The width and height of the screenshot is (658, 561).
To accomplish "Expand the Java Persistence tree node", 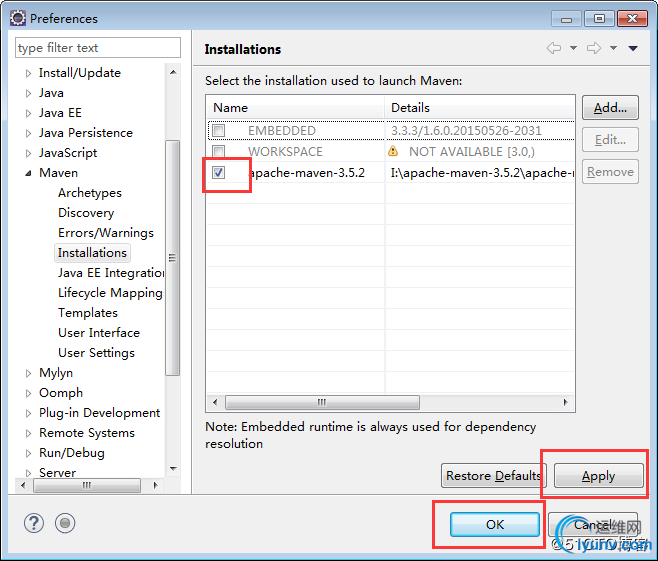I will click(x=28, y=133).
